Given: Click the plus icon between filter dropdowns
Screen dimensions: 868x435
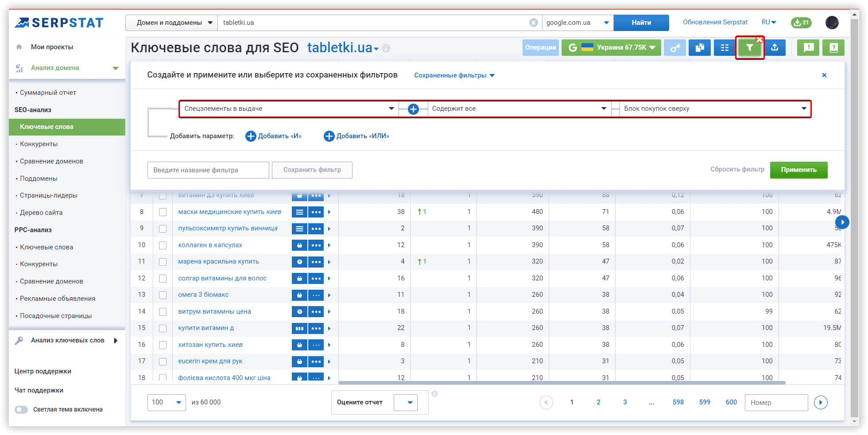Looking at the screenshot, I should click(x=413, y=109).
